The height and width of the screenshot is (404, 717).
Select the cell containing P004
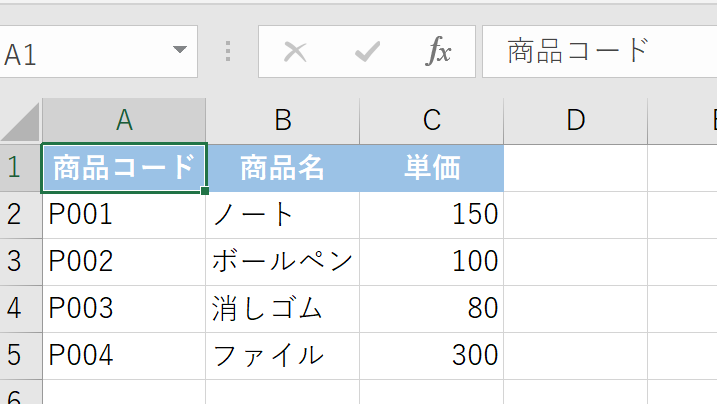point(124,356)
